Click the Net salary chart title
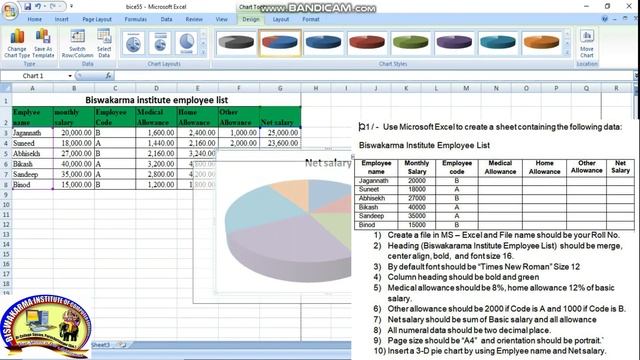 coord(328,163)
